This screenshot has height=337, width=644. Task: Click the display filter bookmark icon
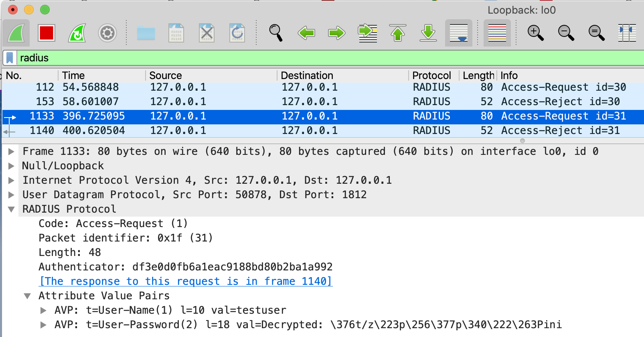tap(10, 58)
